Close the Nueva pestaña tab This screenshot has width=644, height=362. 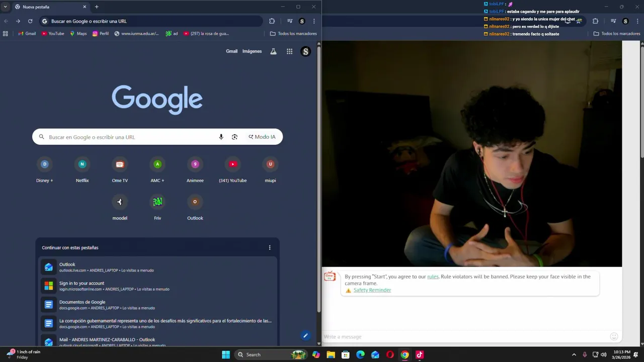pyautogui.click(x=85, y=7)
